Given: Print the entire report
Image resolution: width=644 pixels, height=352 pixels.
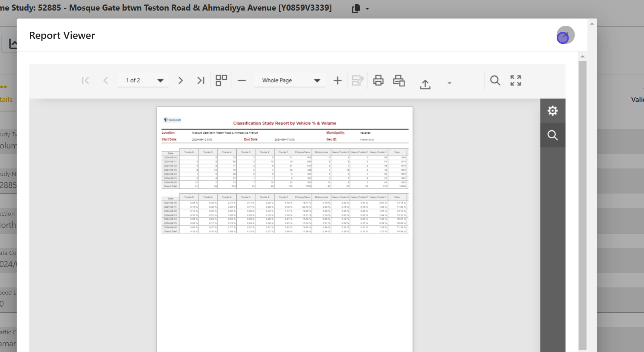Looking at the screenshot, I should (x=378, y=80).
